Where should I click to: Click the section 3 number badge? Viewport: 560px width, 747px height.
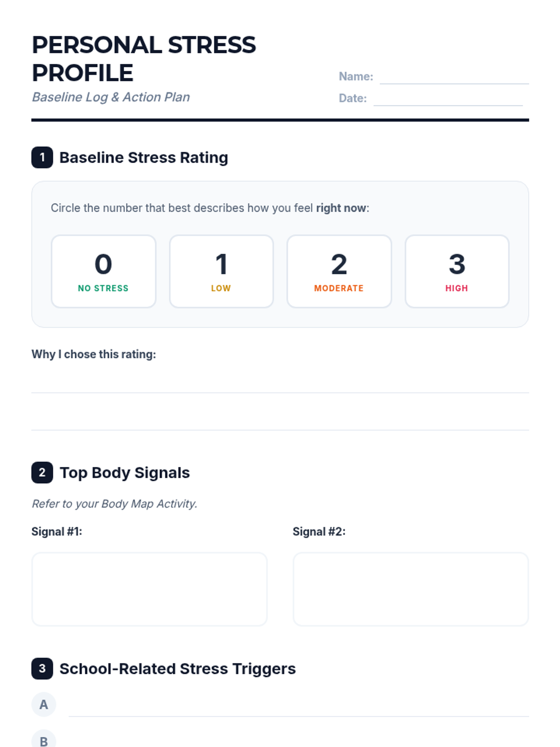42,669
